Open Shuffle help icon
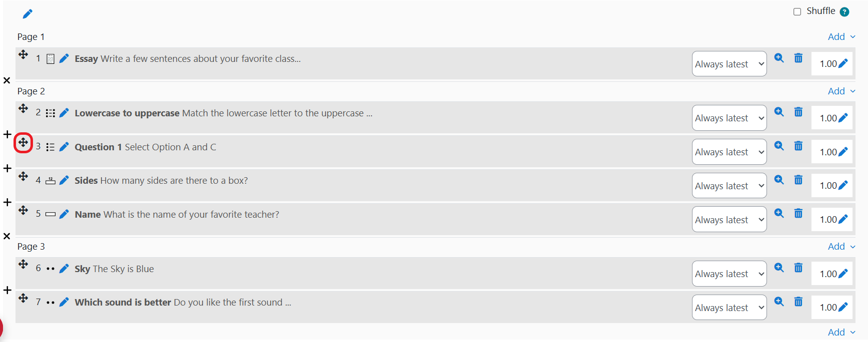 (x=844, y=12)
